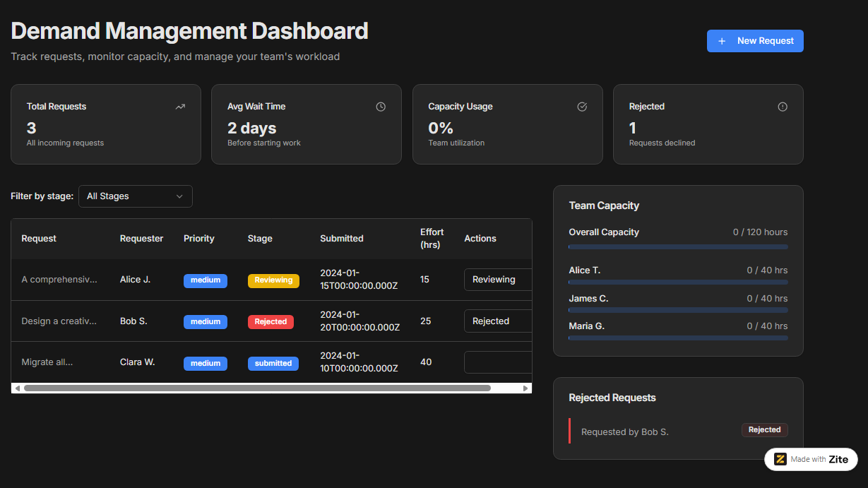868x488 pixels.
Task: Click the checkmark circle icon in Capacity Usage card
Action: 582,107
